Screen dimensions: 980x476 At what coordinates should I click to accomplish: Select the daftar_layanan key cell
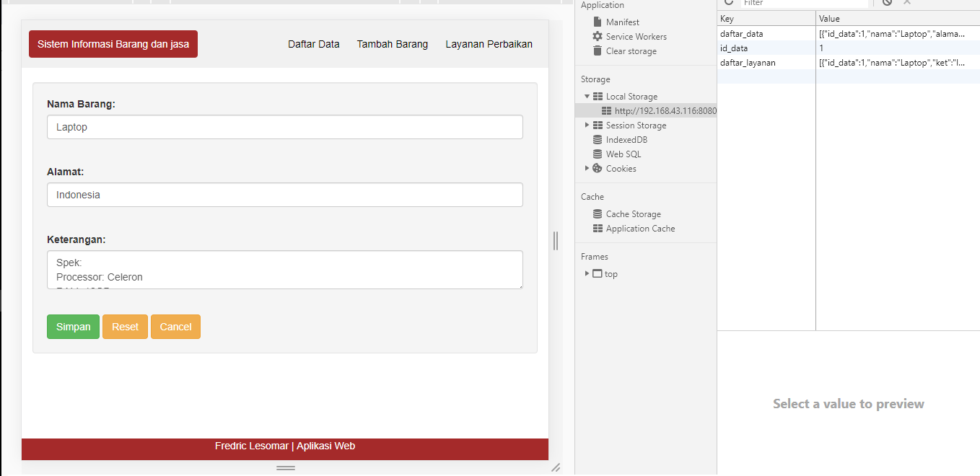(766, 62)
